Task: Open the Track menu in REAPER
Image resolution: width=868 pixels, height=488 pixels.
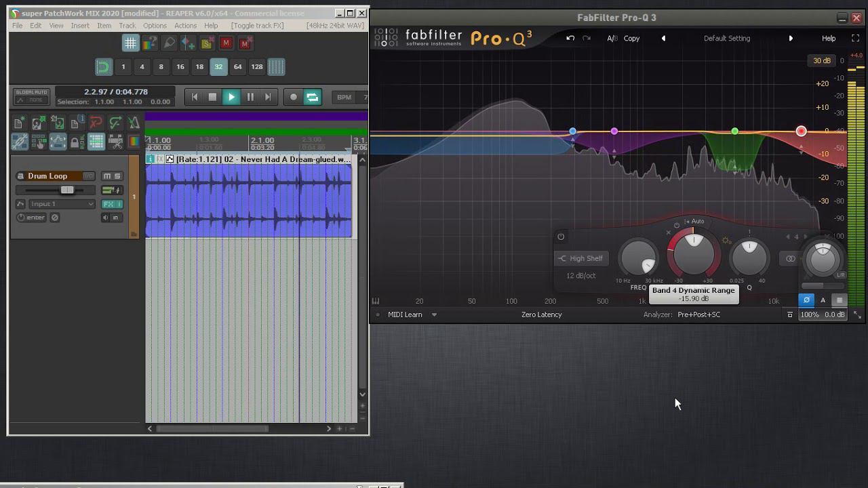Action: [127, 25]
